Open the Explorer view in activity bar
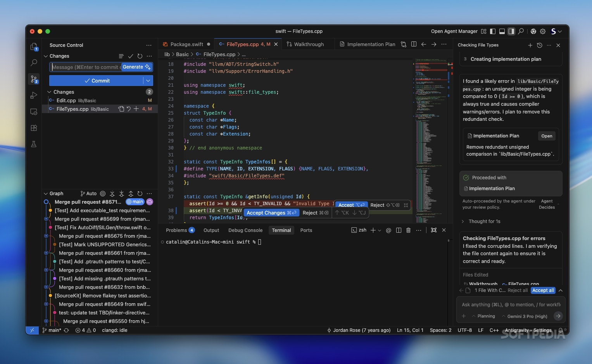The image size is (592, 364). click(x=34, y=46)
